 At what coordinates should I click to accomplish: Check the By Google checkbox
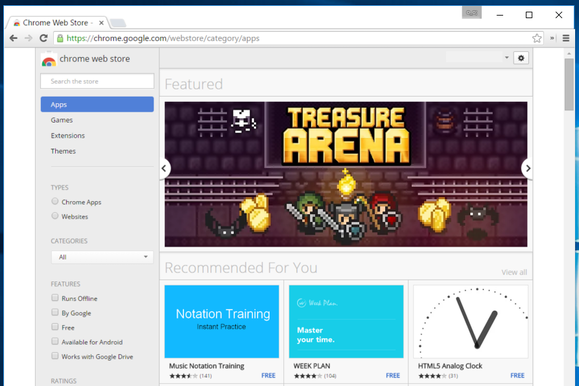pyautogui.click(x=55, y=312)
